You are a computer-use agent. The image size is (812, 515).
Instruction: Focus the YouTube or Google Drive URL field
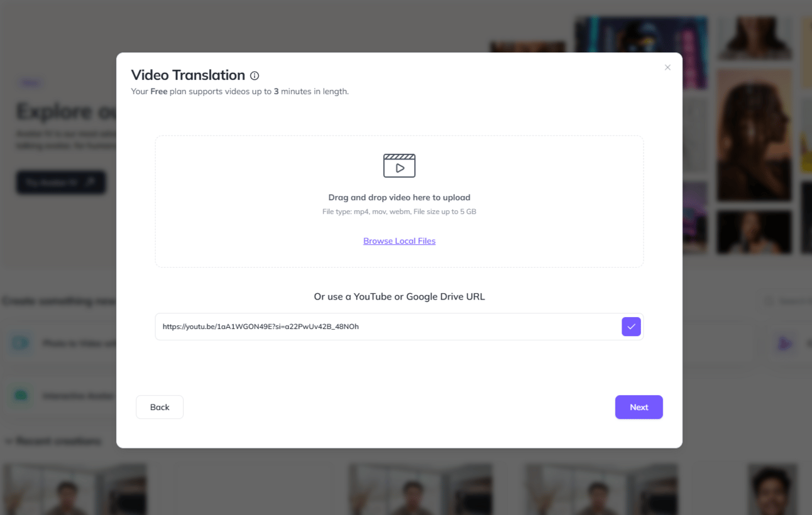[387, 327]
